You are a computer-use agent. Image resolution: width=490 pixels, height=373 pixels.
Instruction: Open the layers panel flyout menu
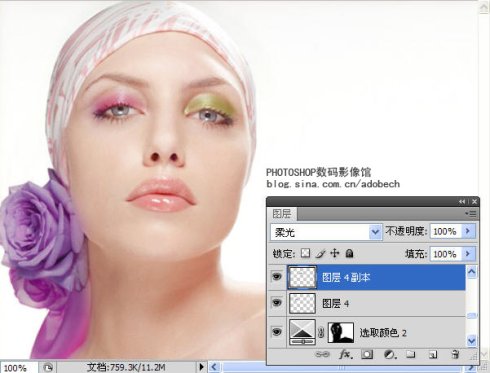[x=471, y=214]
